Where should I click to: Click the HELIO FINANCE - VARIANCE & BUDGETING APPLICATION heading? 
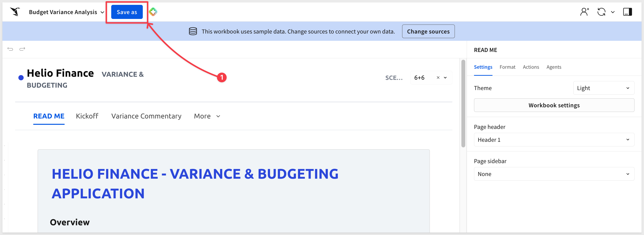pyautogui.click(x=195, y=184)
